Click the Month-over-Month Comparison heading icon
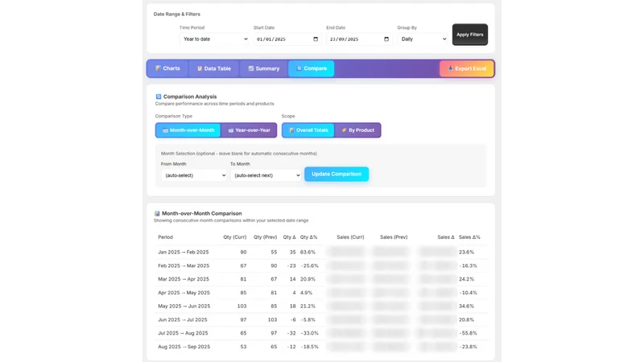644x362 pixels. coord(157,213)
